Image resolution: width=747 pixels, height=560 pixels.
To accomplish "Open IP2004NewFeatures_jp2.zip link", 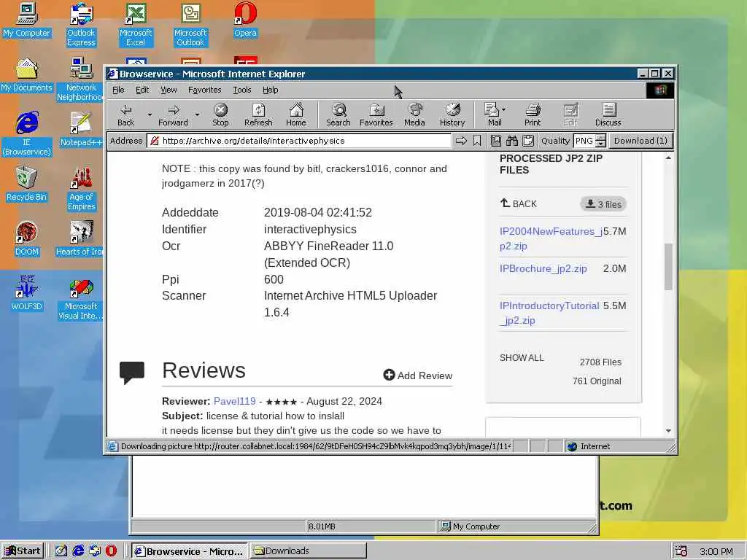I will (x=550, y=238).
